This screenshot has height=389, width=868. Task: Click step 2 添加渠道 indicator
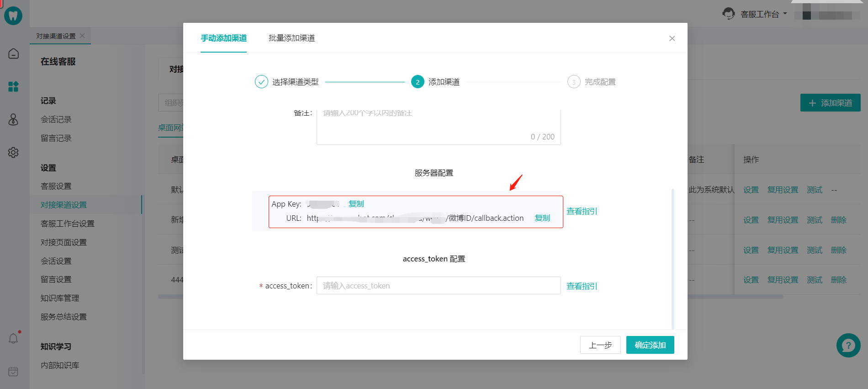(418, 82)
